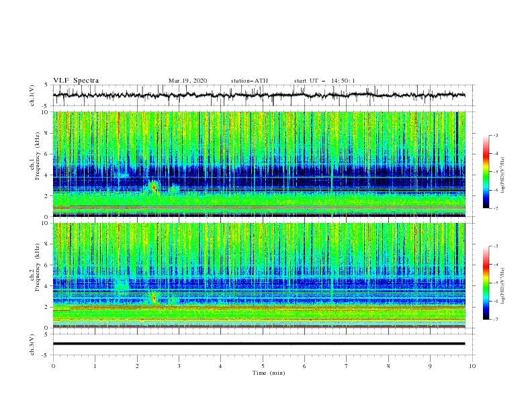Click the ch.1 voltage waveform trace
The height and width of the screenshot is (411, 532).
click(x=259, y=95)
